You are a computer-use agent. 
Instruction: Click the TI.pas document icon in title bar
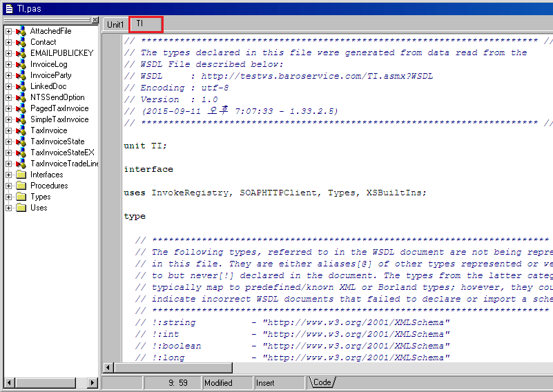[9, 8]
